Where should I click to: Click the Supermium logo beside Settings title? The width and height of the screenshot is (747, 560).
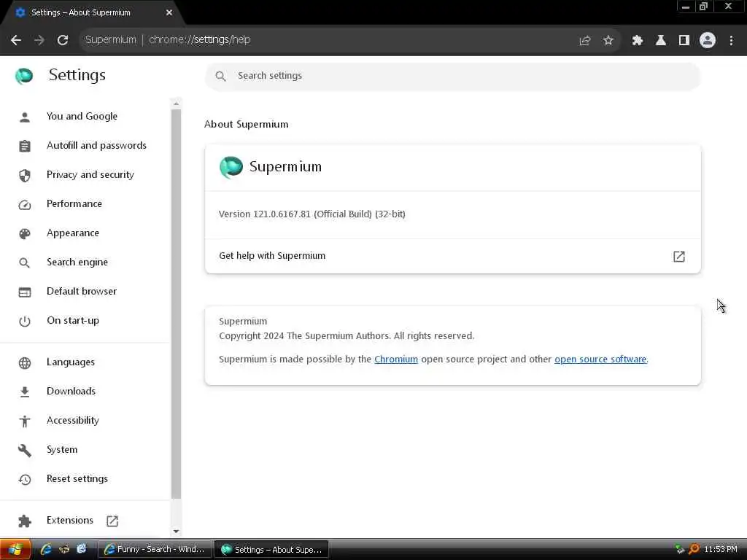pyautogui.click(x=24, y=75)
